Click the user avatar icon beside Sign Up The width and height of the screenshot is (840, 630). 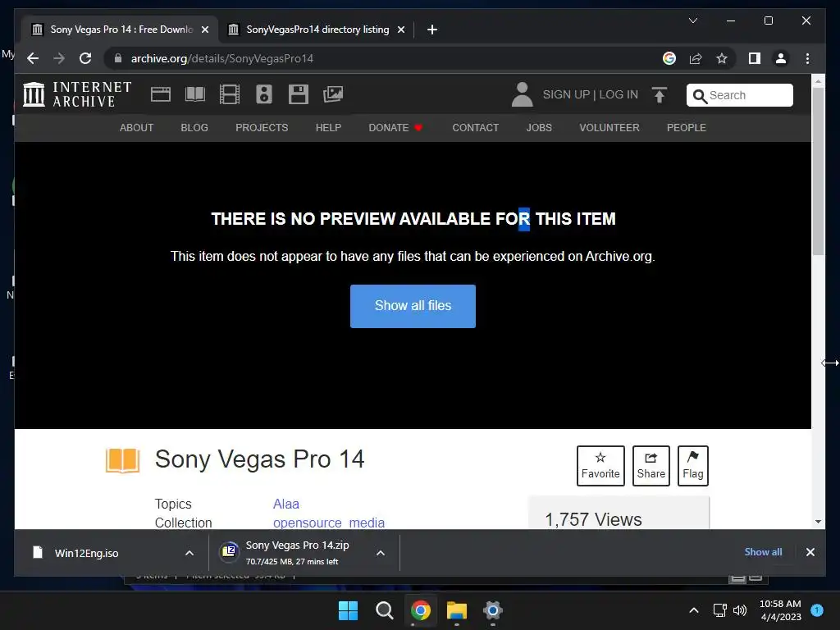coord(522,94)
